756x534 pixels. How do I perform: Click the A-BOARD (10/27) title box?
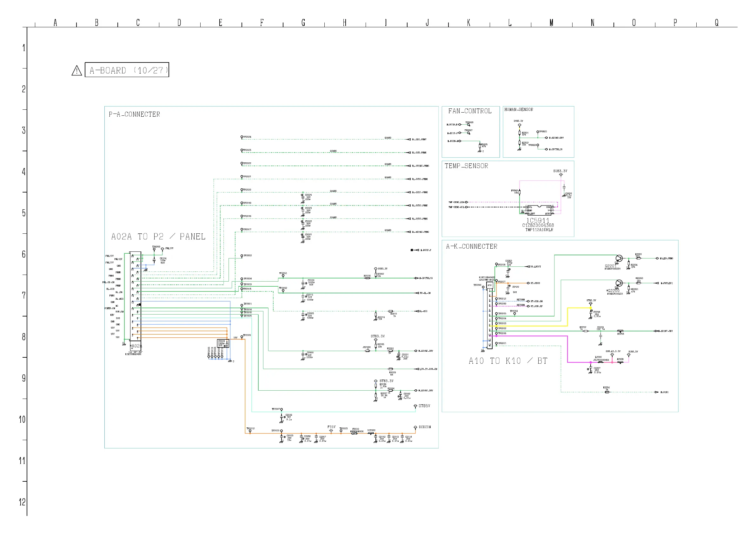(127, 70)
